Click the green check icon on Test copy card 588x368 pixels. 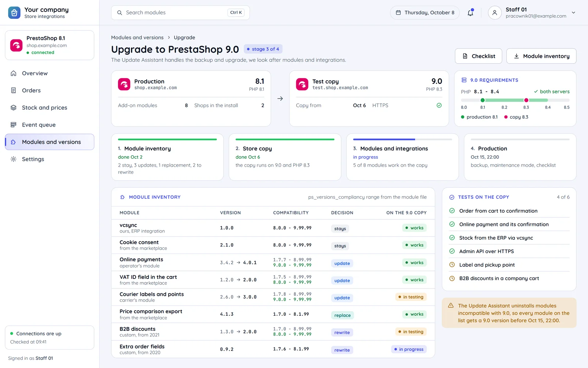[x=439, y=105]
